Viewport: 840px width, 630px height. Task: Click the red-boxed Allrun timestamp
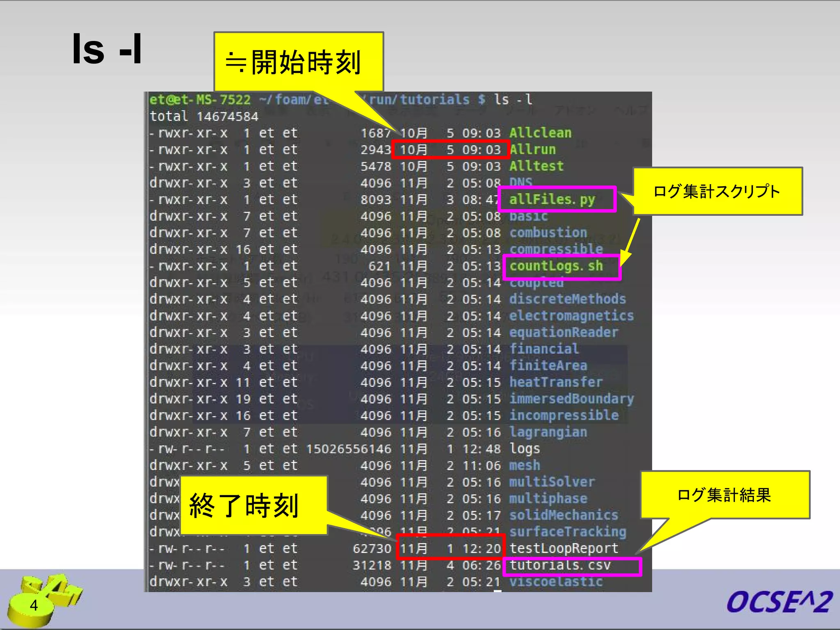click(x=450, y=150)
